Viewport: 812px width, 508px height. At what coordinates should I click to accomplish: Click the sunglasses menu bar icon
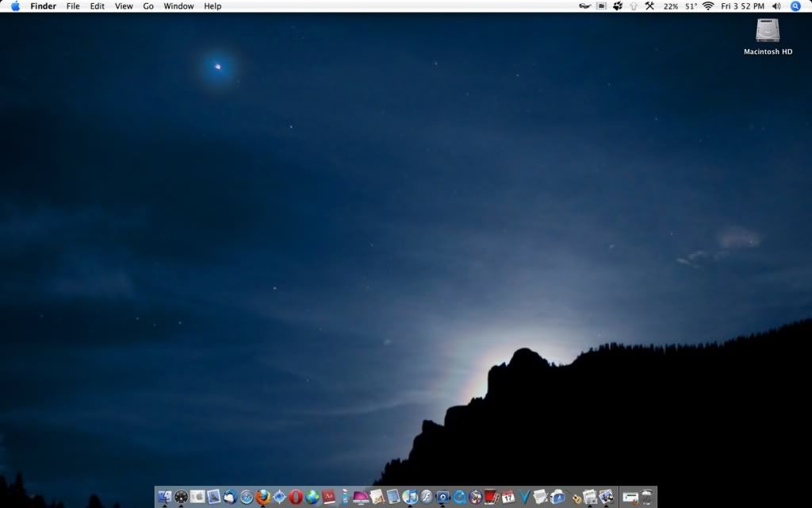tap(584, 6)
